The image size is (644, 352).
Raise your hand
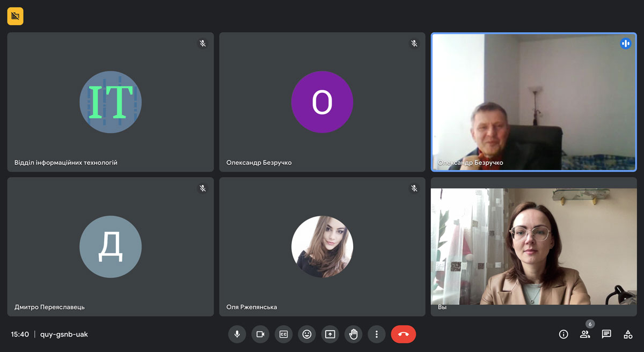coord(353,334)
